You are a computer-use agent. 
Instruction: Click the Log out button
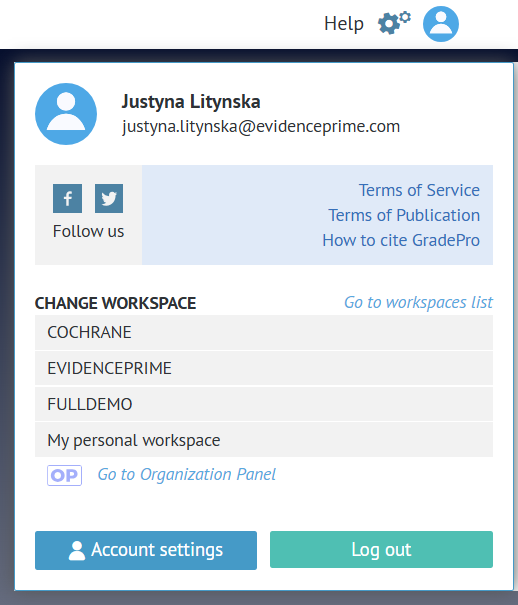click(381, 549)
